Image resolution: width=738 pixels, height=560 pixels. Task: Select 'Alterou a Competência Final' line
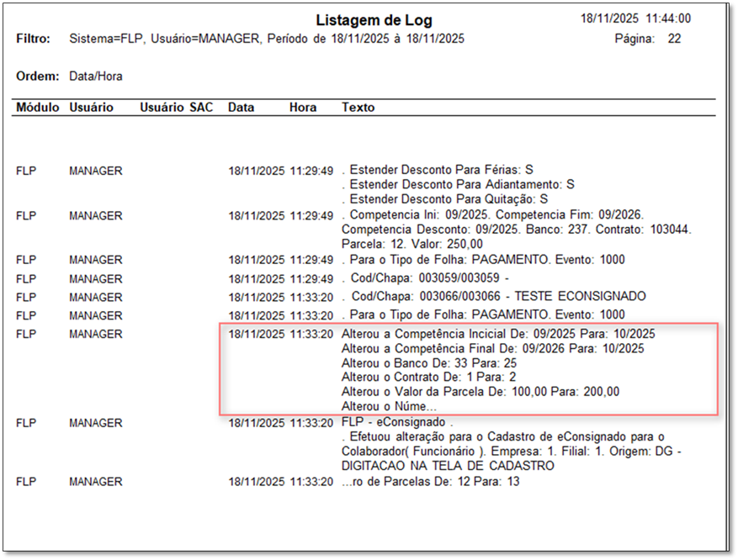[x=493, y=348]
